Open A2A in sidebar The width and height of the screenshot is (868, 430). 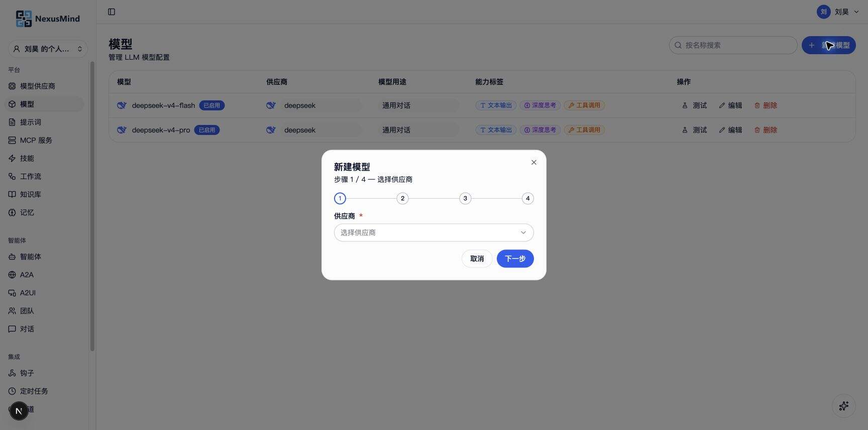click(44, 274)
